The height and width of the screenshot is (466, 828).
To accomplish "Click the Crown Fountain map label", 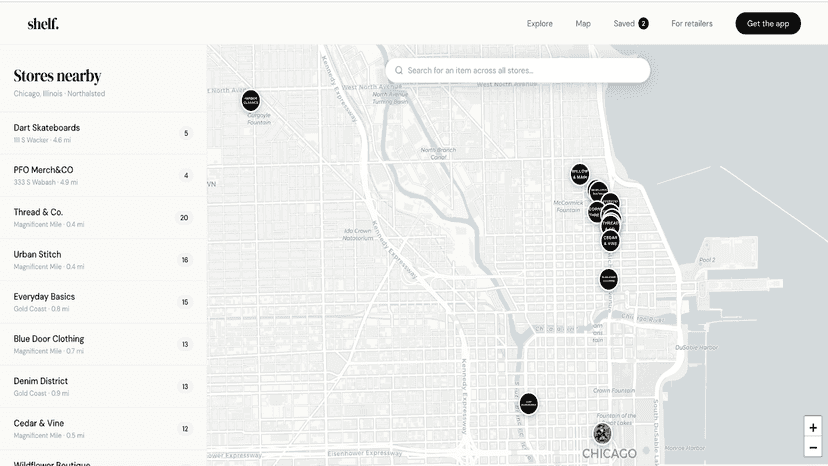I will tap(614, 390).
